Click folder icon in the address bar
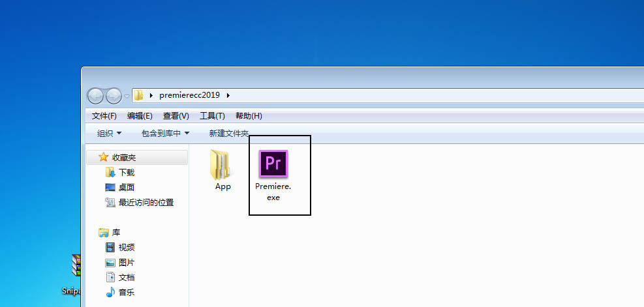The height and width of the screenshot is (307, 644). coord(139,95)
